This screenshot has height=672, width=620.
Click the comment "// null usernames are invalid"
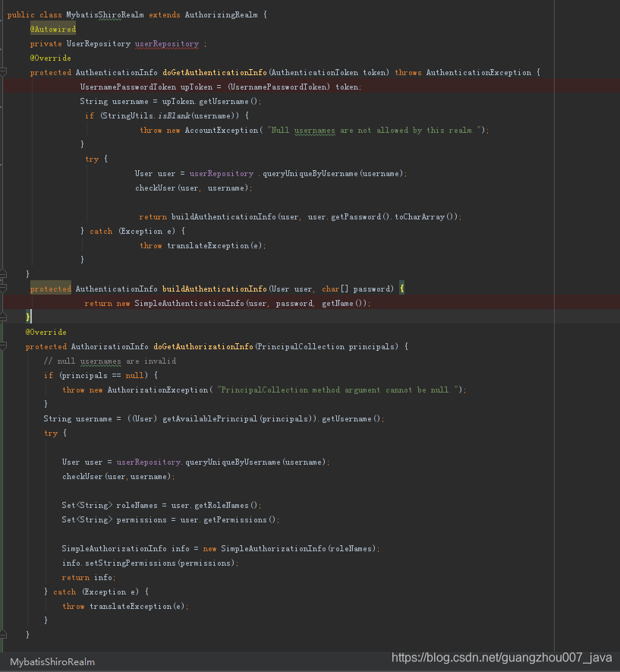coord(110,361)
